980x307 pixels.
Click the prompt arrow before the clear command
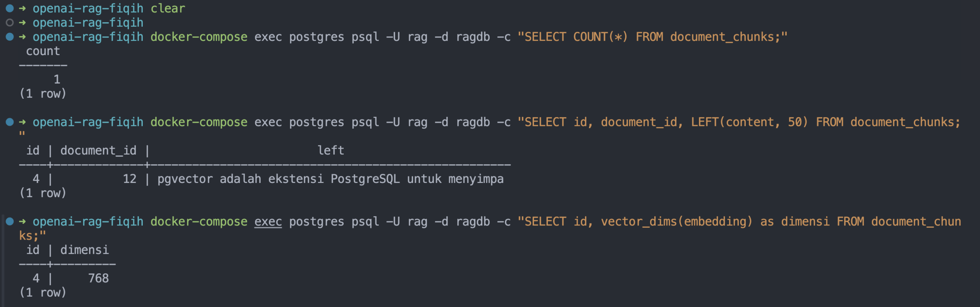point(23,8)
